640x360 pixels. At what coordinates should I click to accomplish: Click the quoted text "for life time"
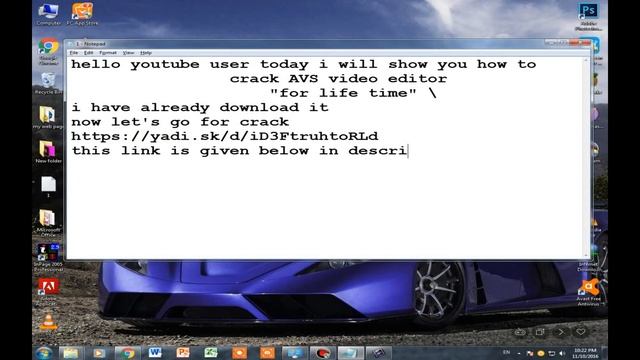[343, 93]
